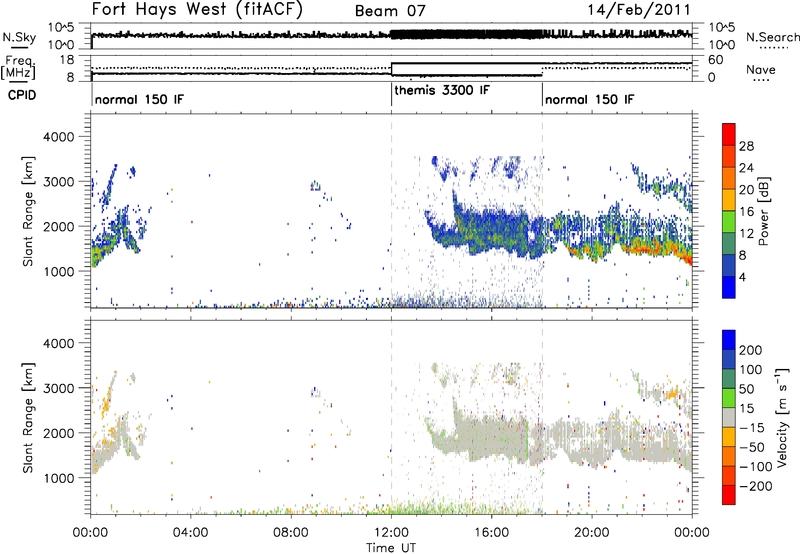This screenshot has height=554, width=800.
Task: Click the '20:00' time tick label
Action: (x=592, y=533)
